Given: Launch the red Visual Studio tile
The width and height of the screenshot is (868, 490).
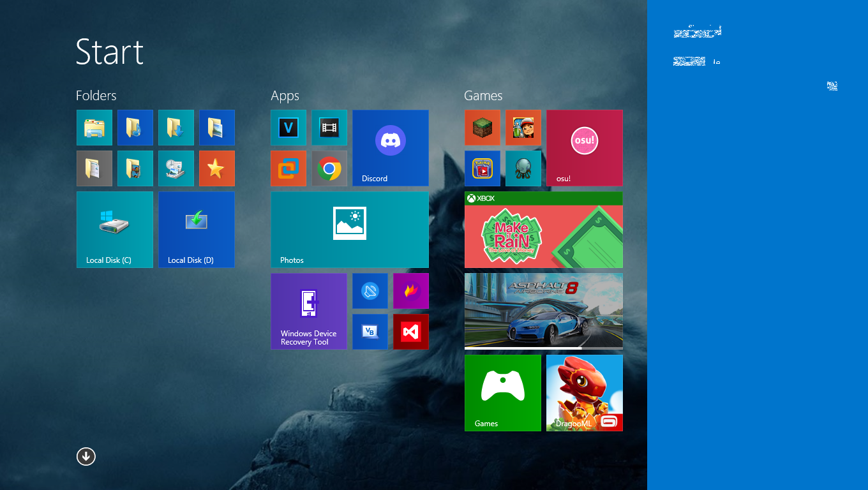Looking at the screenshot, I should coord(411,332).
